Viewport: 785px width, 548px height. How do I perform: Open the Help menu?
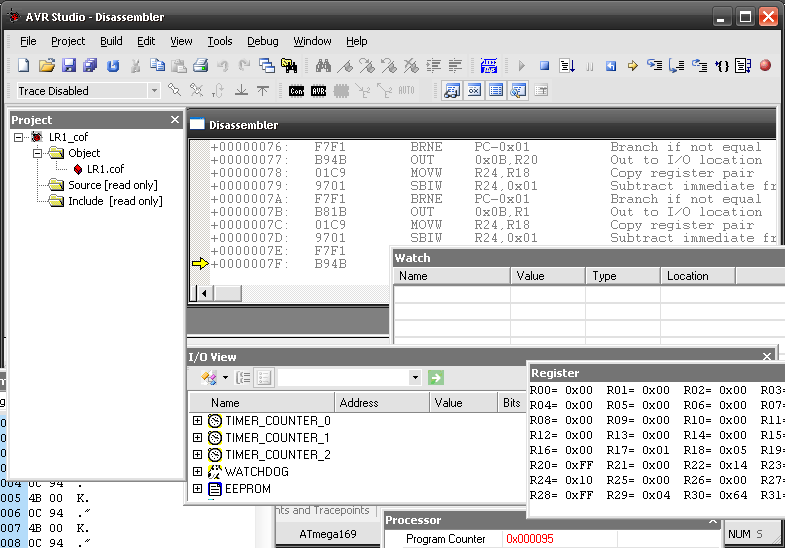pyautogui.click(x=356, y=41)
